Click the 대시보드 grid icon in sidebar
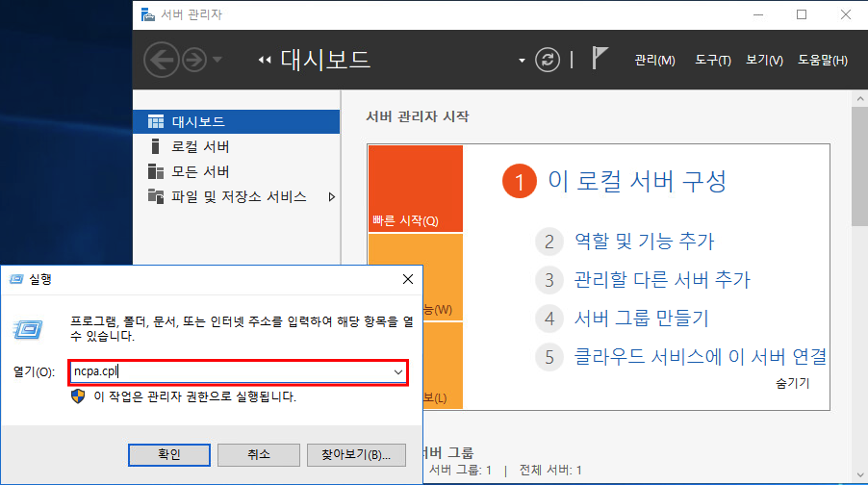 156,121
